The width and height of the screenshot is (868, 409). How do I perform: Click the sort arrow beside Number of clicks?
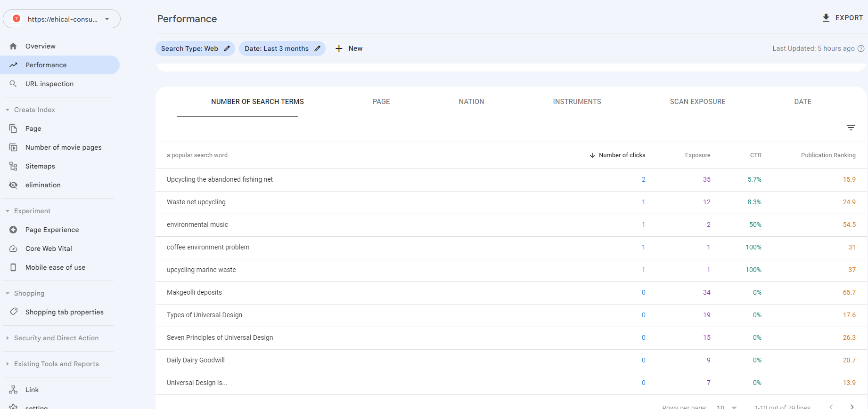click(592, 155)
